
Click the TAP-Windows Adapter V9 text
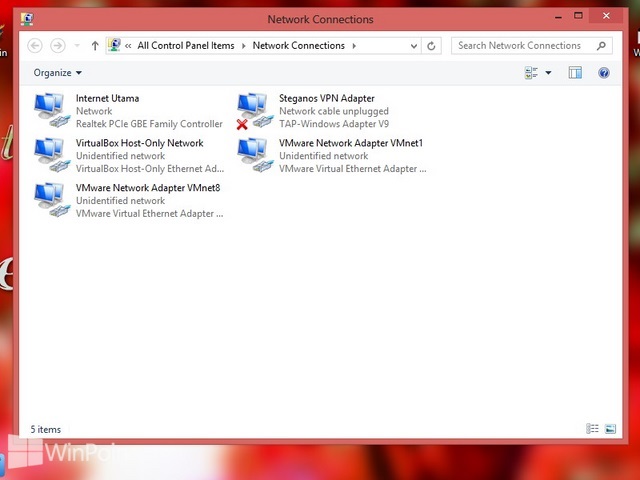click(x=334, y=124)
